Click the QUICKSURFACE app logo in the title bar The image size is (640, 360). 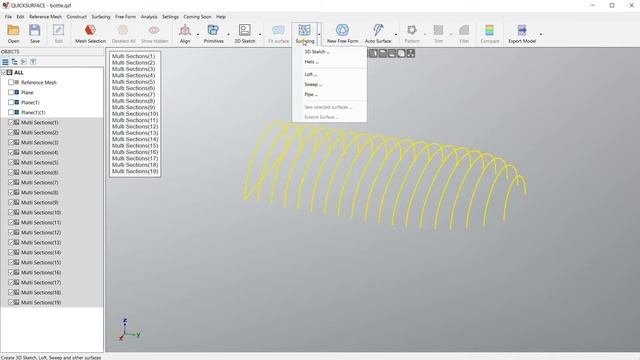coord(5,5)
